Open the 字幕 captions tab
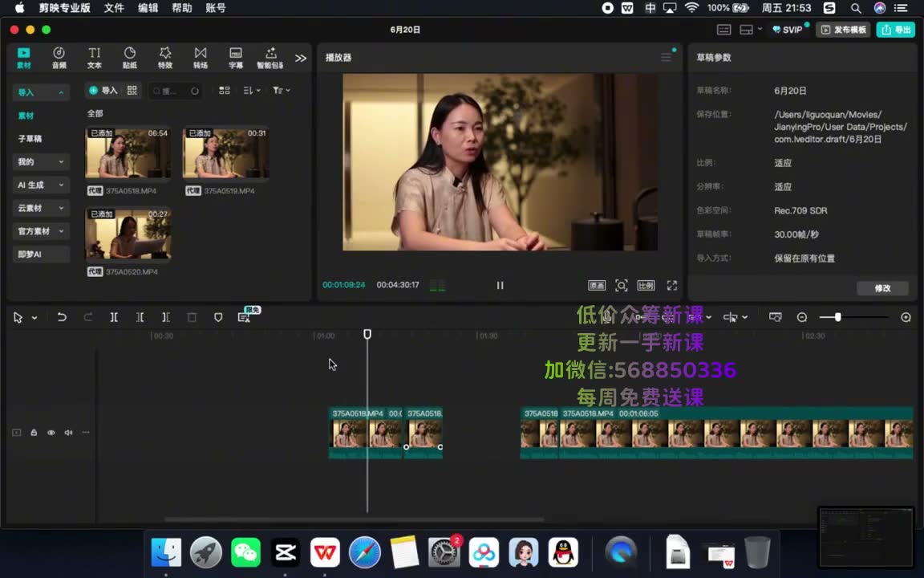Screen dimensions: 924x578 point(236,58)
